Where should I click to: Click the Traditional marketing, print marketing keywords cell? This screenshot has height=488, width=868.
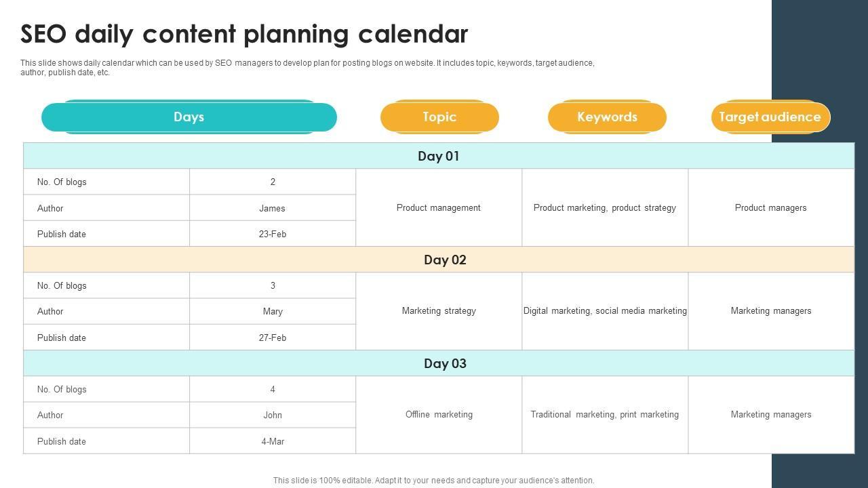605,415
